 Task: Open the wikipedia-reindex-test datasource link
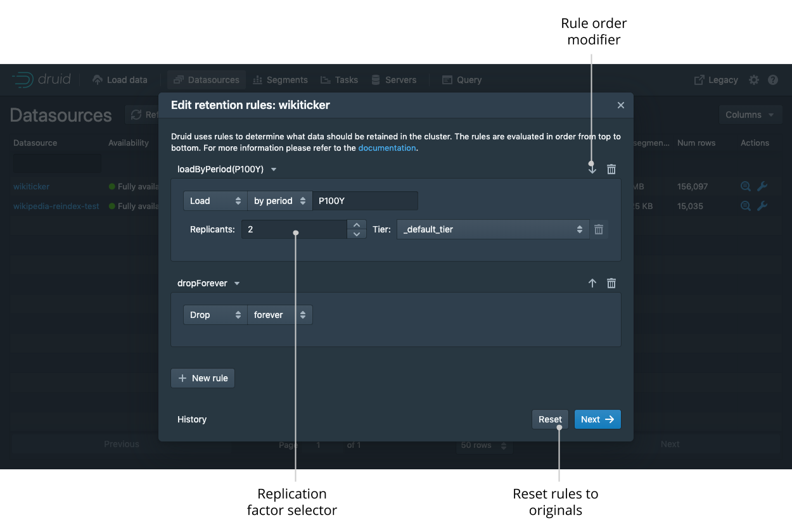click(x=56, y=206)
